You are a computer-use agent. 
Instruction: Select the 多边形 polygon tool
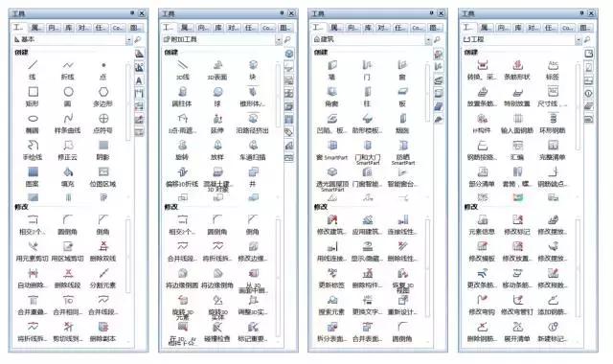click(x=103, y=96)
